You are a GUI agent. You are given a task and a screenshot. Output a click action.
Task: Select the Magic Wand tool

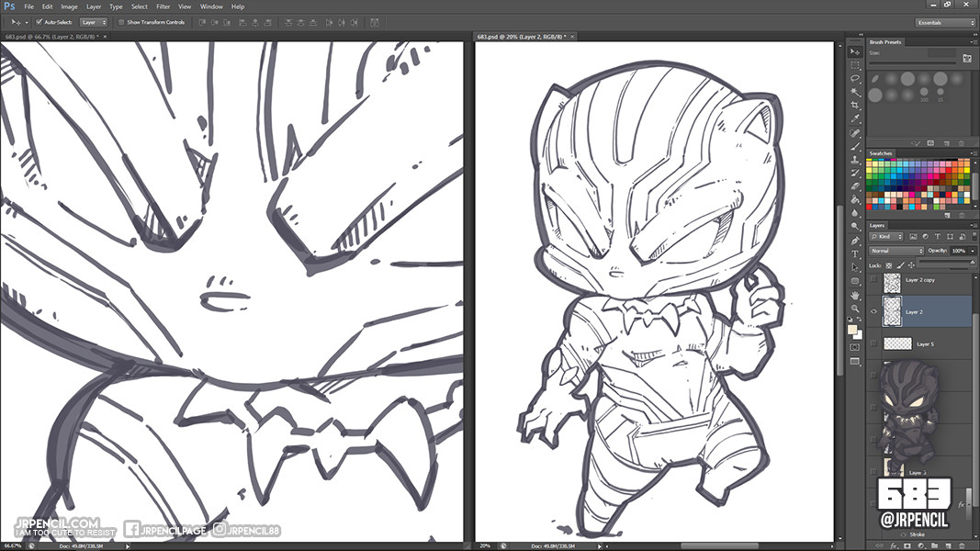pyautogui.click(x=855, y=92)
